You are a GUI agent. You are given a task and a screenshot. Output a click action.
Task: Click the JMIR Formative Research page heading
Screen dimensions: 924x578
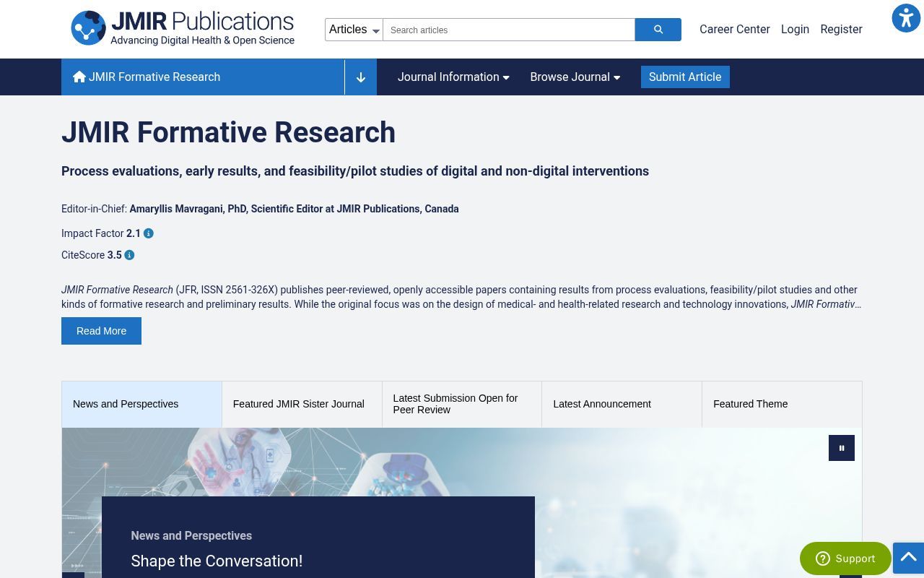pos(228,132)
